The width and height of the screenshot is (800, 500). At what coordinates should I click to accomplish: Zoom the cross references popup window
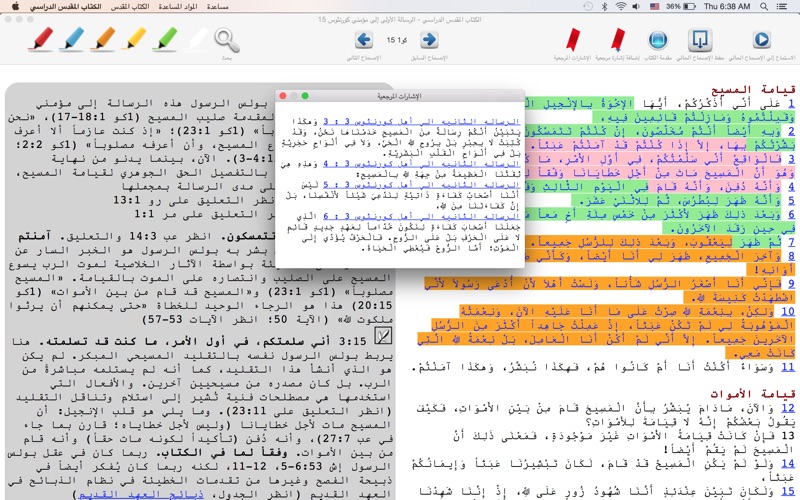click(x=305, y=96)
